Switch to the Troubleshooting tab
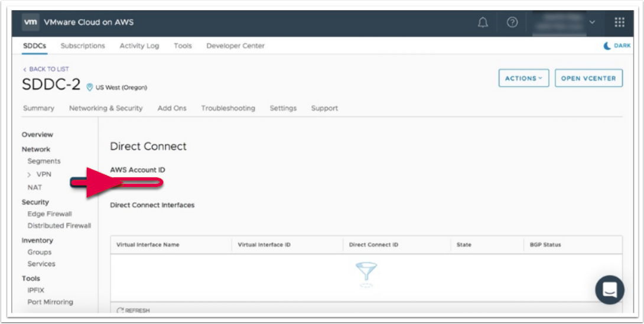This screenshot has height=324, width=644. pos(228,108)
